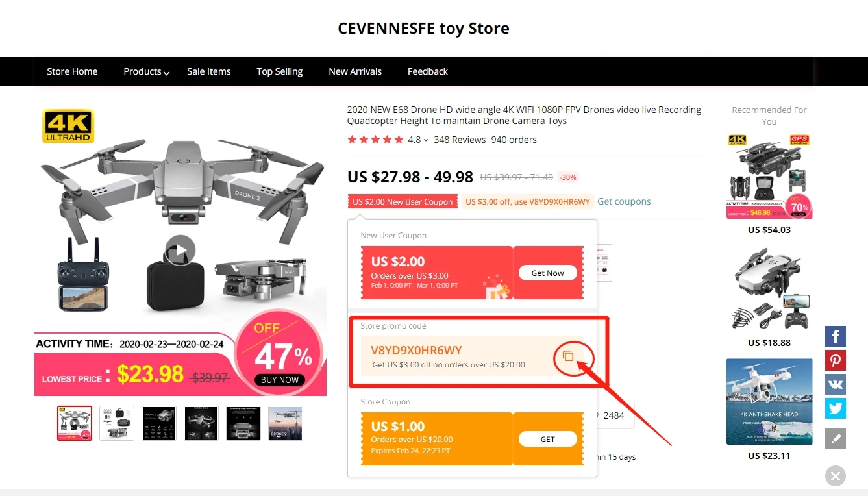Click the pencil edit icon in sidebar

coord(836,439)
